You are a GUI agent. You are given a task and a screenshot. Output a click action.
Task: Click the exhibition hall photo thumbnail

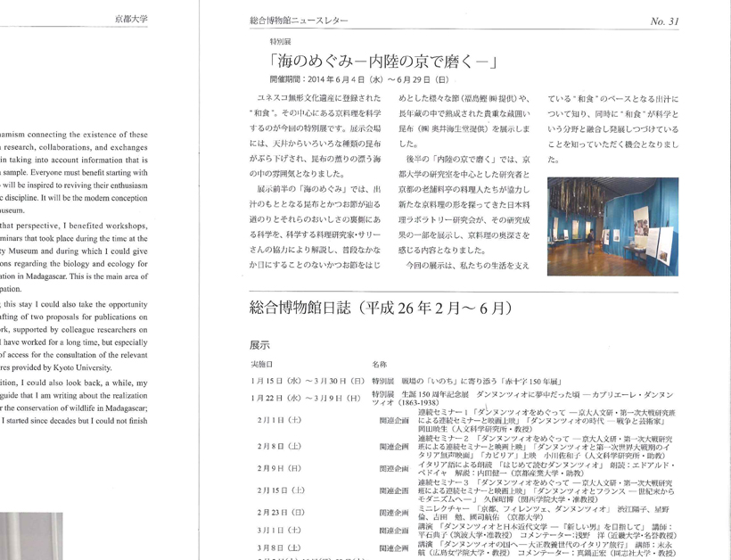(x=612, y=226)
